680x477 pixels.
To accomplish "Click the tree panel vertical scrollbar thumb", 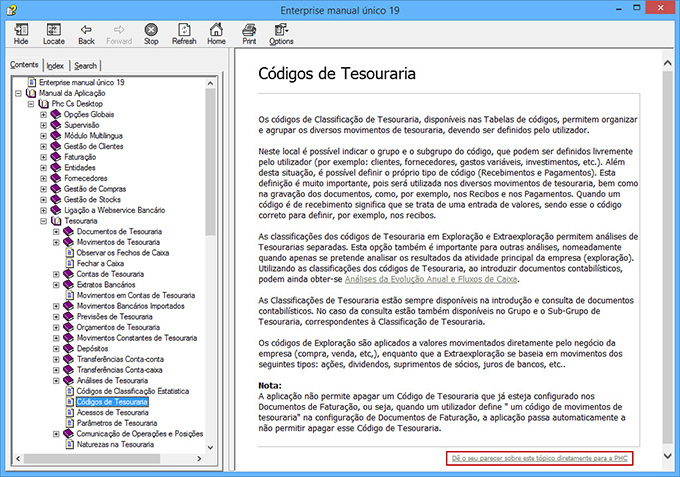I will point(210,162).
